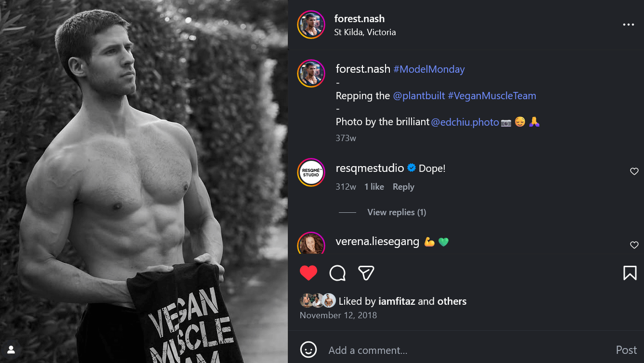Open the #ModelMonday hashtag

click(x=429, y=69)
